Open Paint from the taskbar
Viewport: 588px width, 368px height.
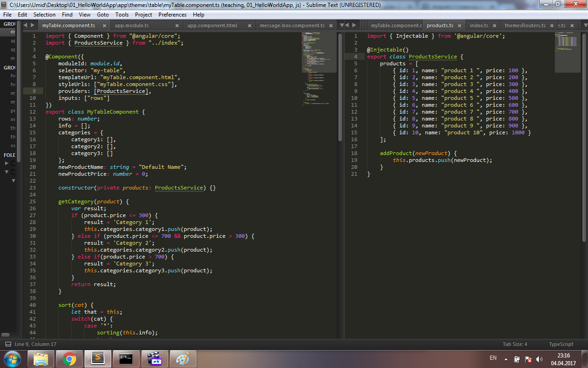click(183, 358)
